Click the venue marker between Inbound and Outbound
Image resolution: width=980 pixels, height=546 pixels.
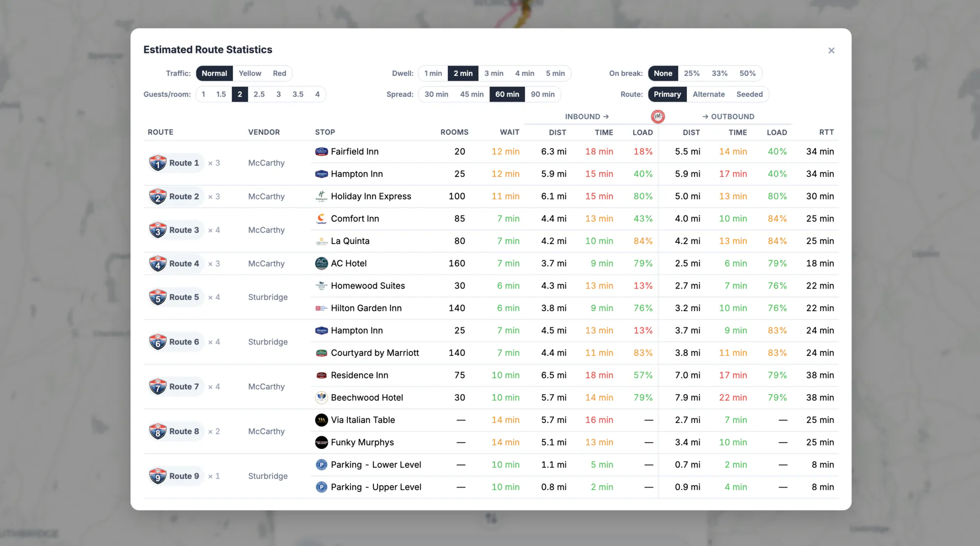[658, 117]
